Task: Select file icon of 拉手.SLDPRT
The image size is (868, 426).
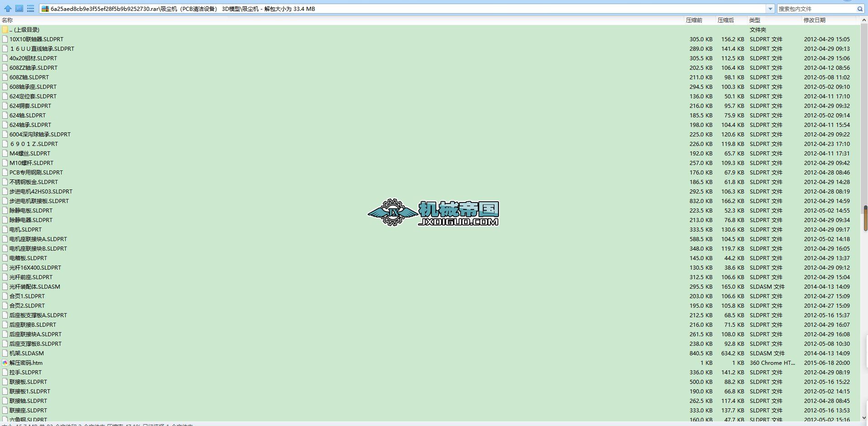Action: pos(5,372)
